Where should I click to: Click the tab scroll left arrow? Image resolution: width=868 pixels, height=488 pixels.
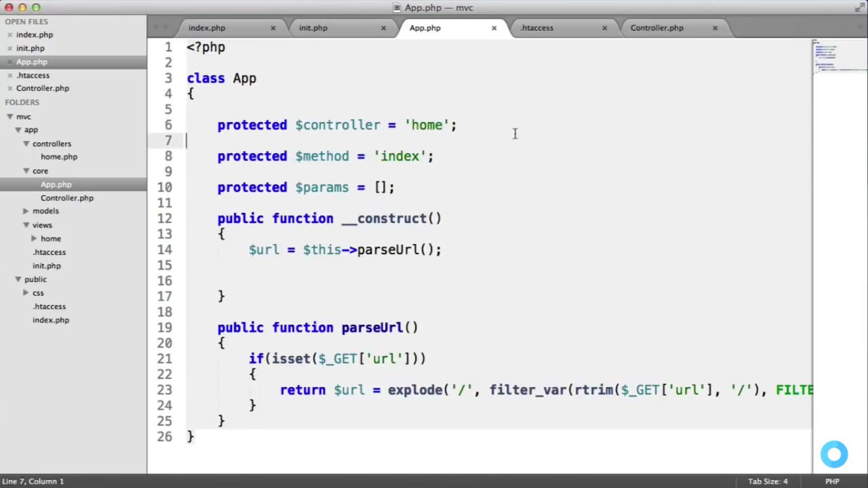click(x=156, y=27)
